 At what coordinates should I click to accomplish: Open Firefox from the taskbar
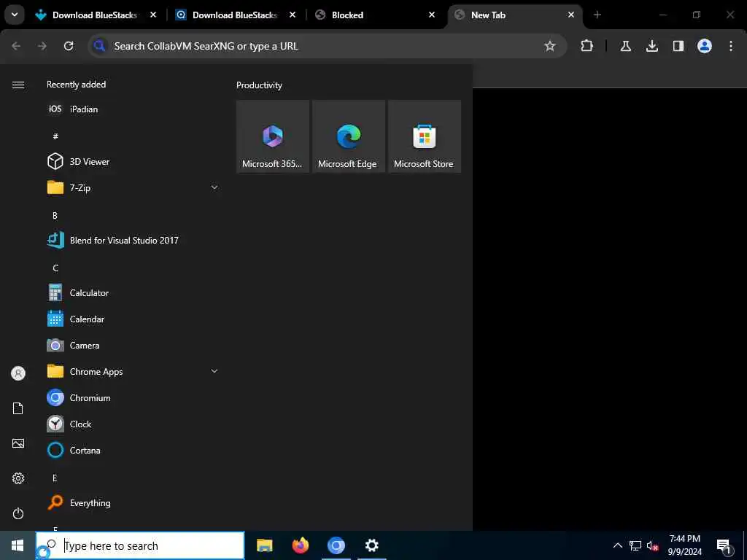(300, 545)
